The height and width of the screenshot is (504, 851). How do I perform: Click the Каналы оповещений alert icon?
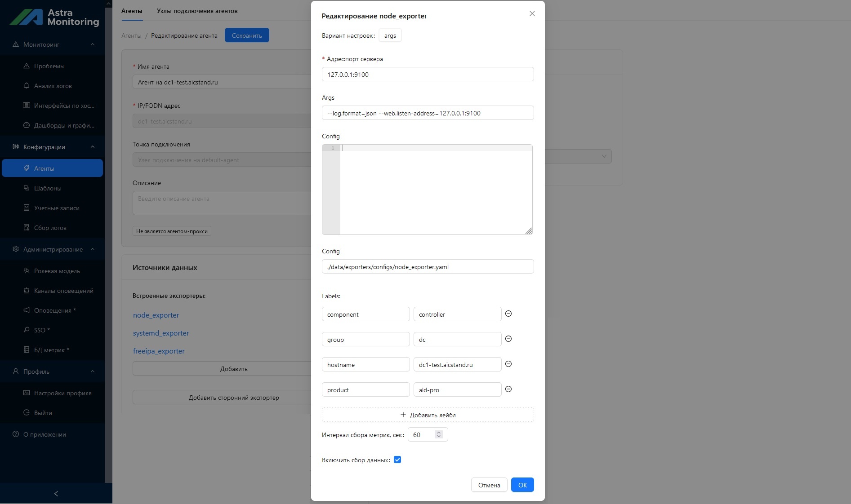click(x=27, y=291)
